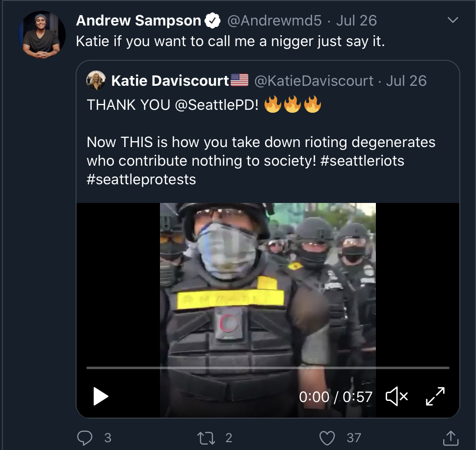
Task: Play the embedded video
Action: click(101, 397)
